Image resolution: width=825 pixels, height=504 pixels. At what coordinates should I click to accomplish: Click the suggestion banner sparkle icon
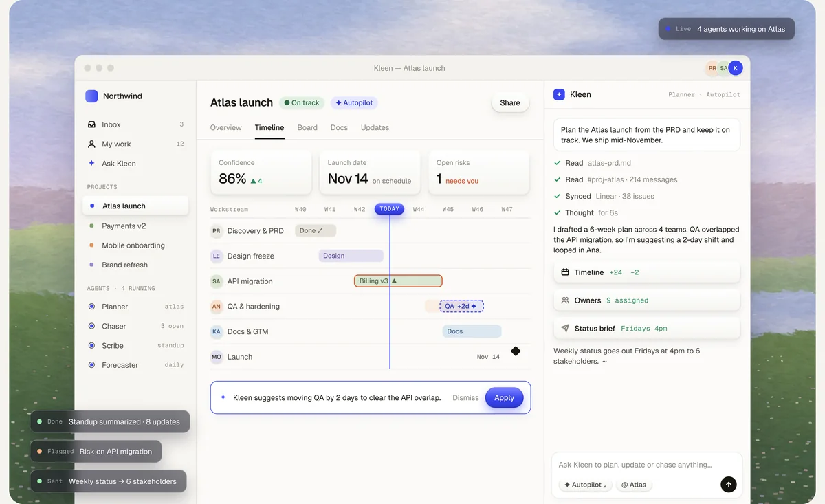tap(223, 397)
